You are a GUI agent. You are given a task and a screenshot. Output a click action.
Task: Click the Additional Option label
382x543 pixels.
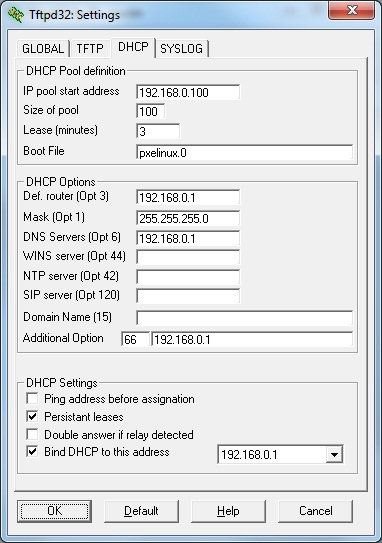coord(63,338)
